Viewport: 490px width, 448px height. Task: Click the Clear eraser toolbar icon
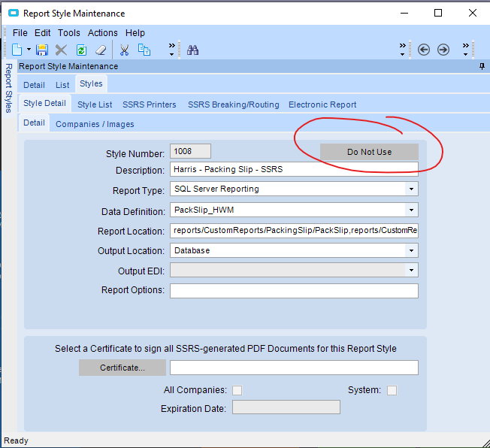101,50
